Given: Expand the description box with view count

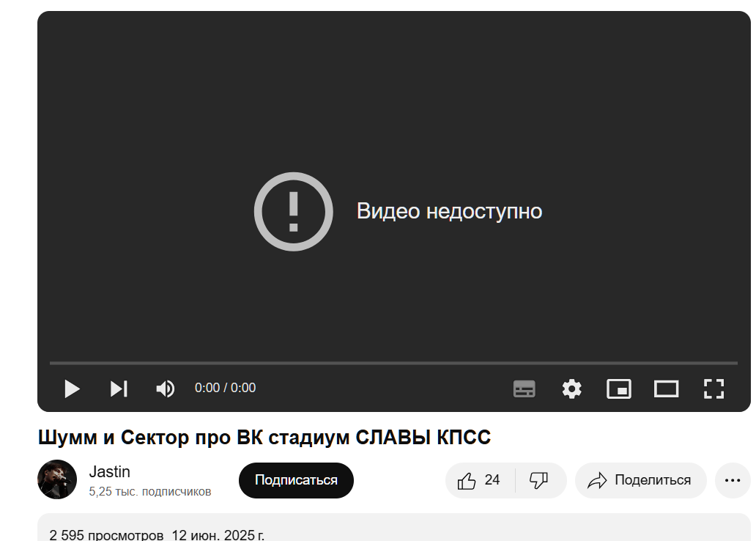Looking at the screenshot, I should [x=393, y=528].
